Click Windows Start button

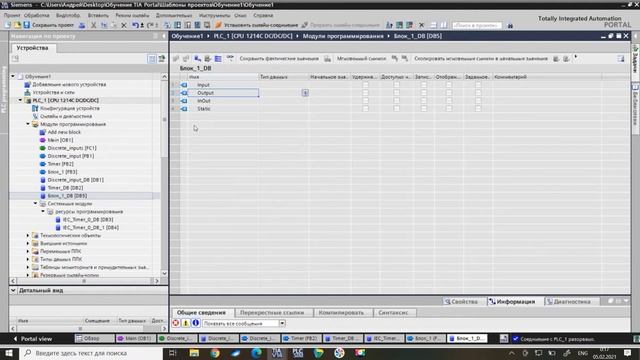coord(9,353)
